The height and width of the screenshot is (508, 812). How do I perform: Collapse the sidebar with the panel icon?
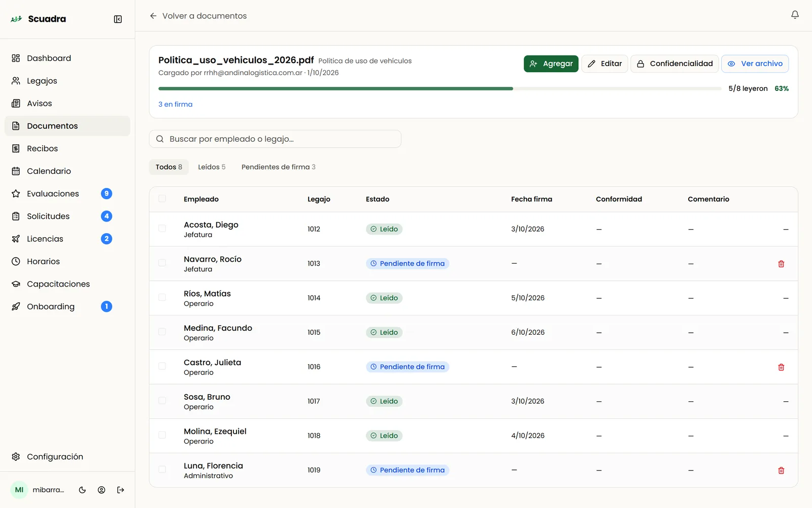[118, 19]
